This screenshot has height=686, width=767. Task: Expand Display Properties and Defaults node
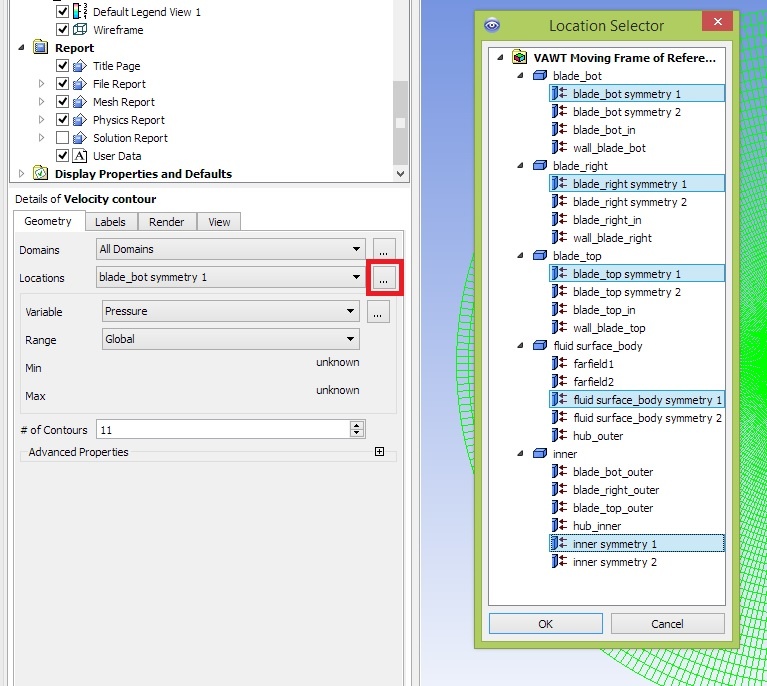21,173
